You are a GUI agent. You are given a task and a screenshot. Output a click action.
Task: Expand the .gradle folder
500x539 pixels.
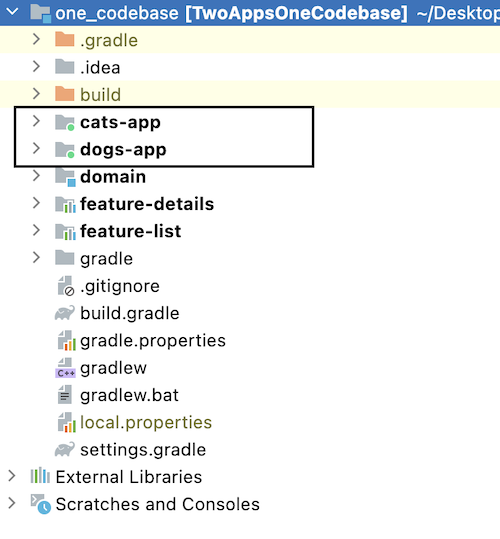36,40
